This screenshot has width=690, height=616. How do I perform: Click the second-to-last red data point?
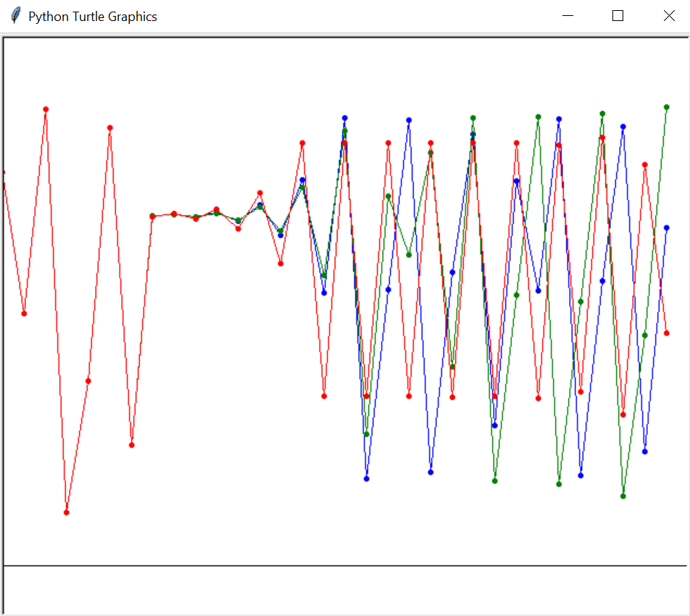(645, 165)
